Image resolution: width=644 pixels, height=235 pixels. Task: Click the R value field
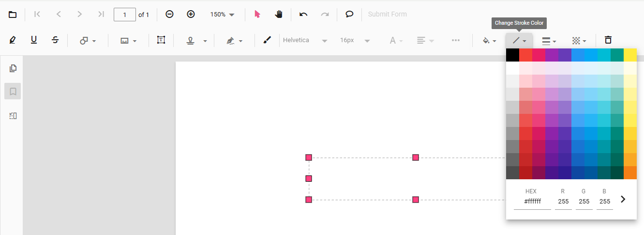(563, 201)
